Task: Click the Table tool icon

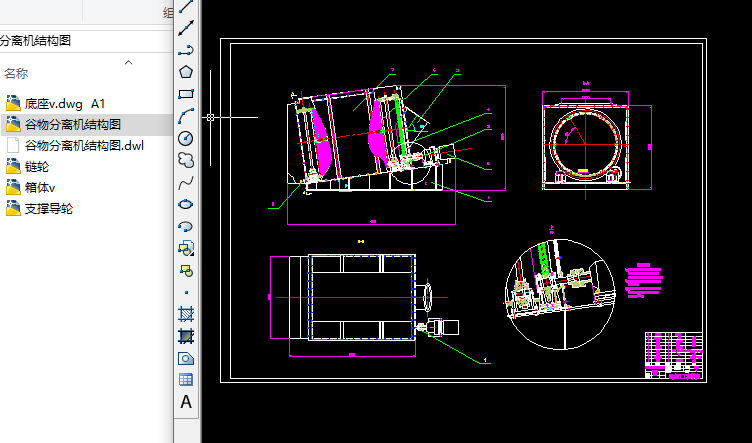Action: point(186,380)
